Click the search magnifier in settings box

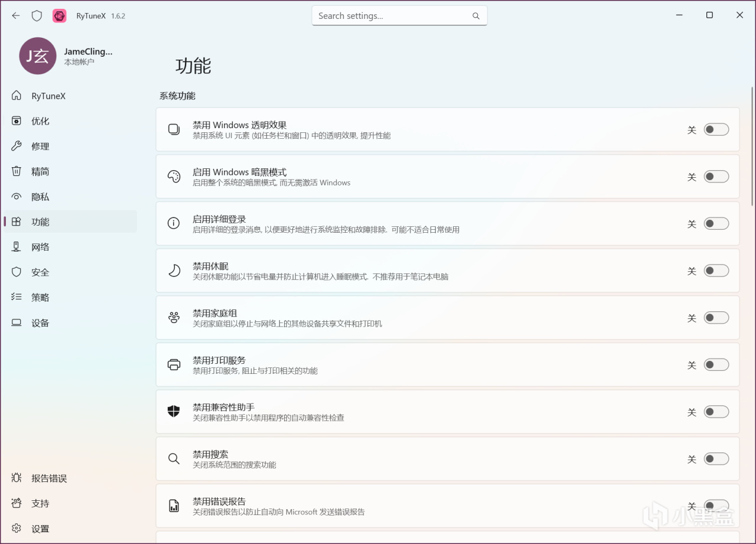click(x=476, y=16)
